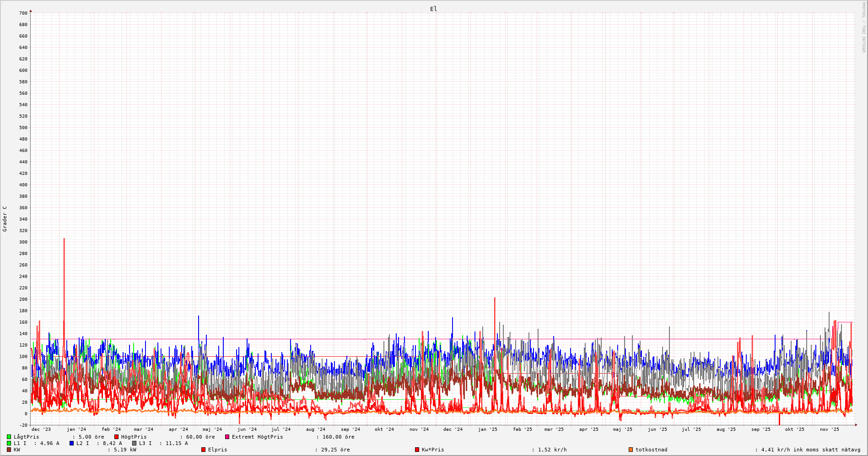Click the "dec '24" x-axis label
868x456 pixels.
pyautogui.click(x=453, y=429)
